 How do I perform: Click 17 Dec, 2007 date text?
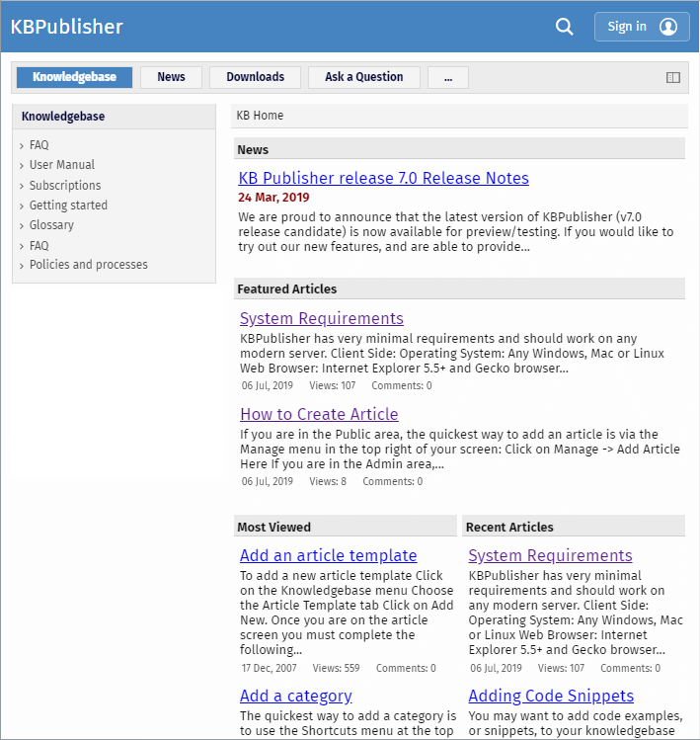tap(269, 668)
